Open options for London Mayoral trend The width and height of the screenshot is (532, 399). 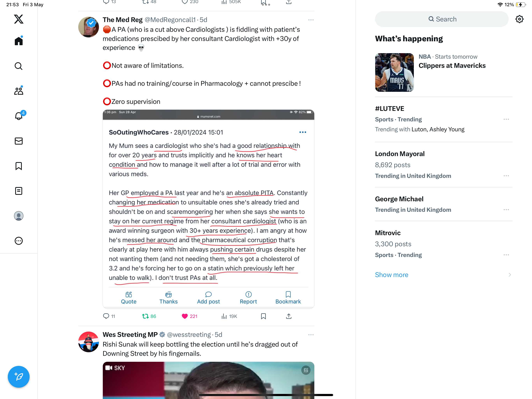point(506,176)
